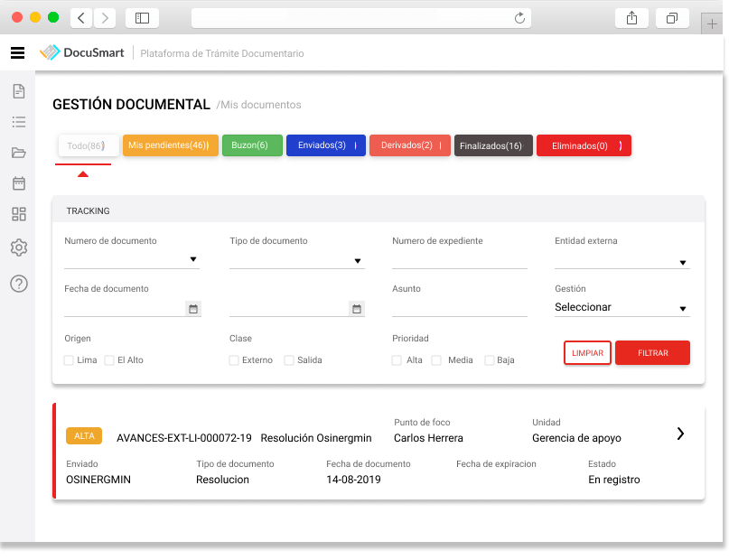Expand the AVANCES-EXT-LI-000072-19 document chevron

click(680, 434)
